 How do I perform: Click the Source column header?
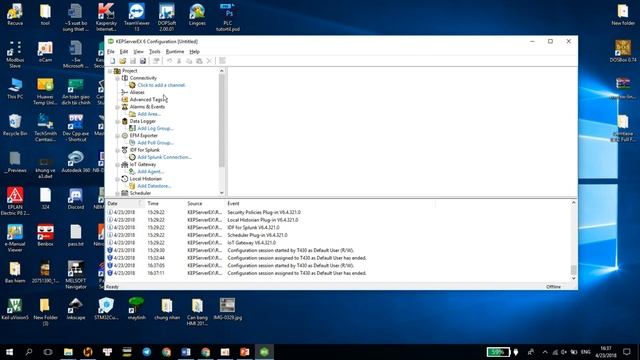[x=205, y=203]
